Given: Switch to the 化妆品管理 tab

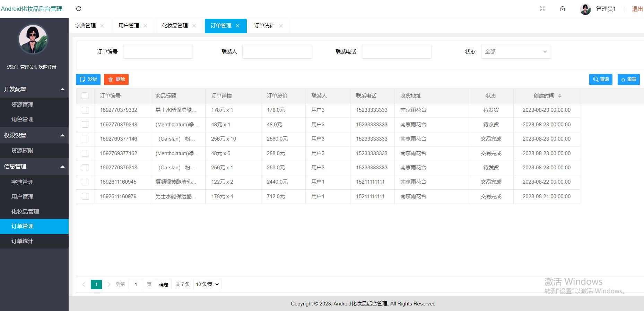Looking at the screenshot, I should tap(175, 26).
